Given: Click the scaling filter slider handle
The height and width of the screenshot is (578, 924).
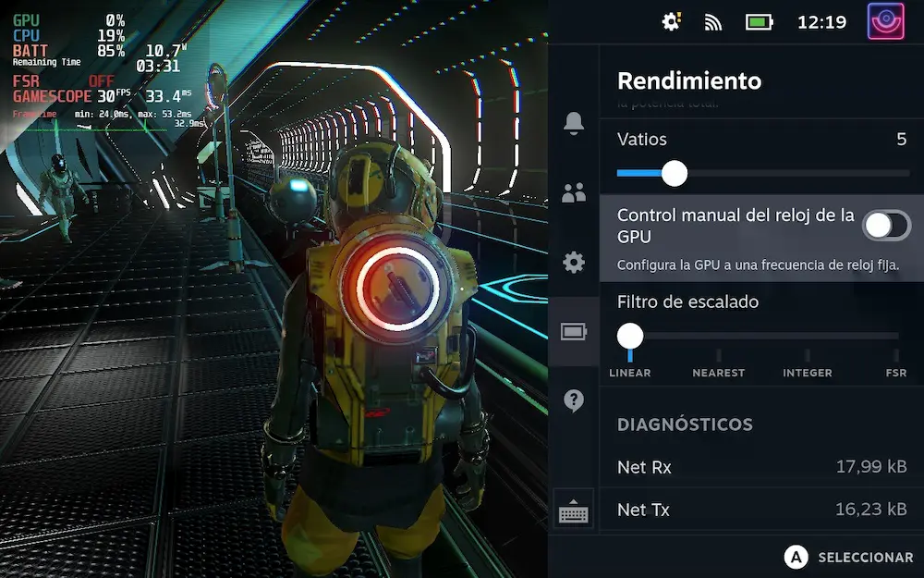Looking at the screenshot, I should [x=630, y=336].
